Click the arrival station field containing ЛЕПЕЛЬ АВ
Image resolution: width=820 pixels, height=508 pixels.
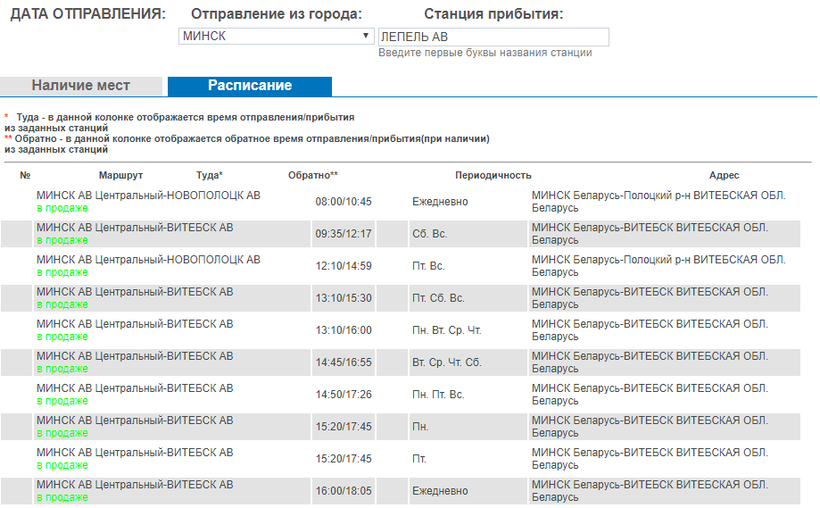tap(493, 37)
